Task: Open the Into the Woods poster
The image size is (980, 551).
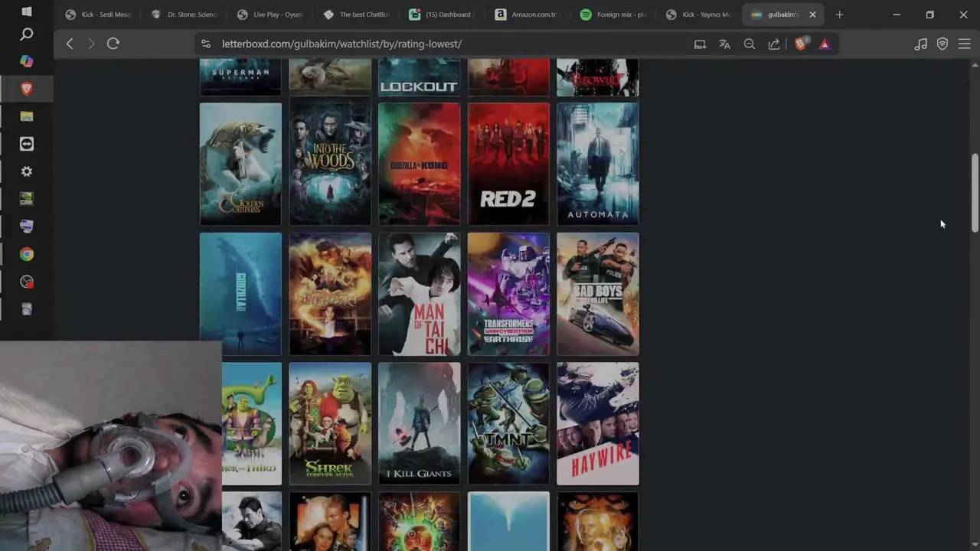Action: (x=330, y=164)
